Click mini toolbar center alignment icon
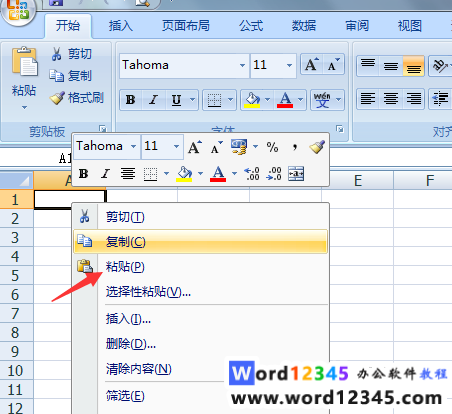452x414 pixels. click(128, 174)
